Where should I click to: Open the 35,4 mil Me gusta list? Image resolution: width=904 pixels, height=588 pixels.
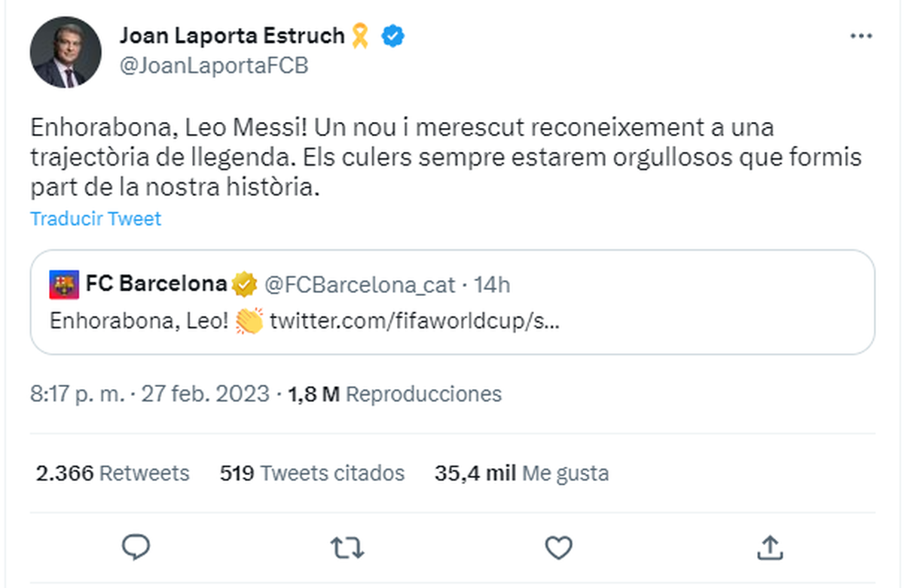click(522, 473)
